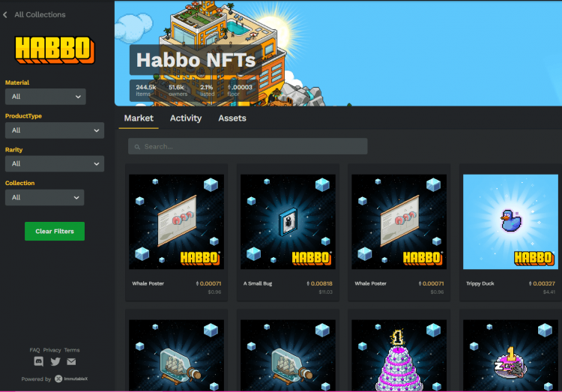562x392 pixels.
Task: Open the birthday cake NFT thumbnail
Action: click(399, 355)
